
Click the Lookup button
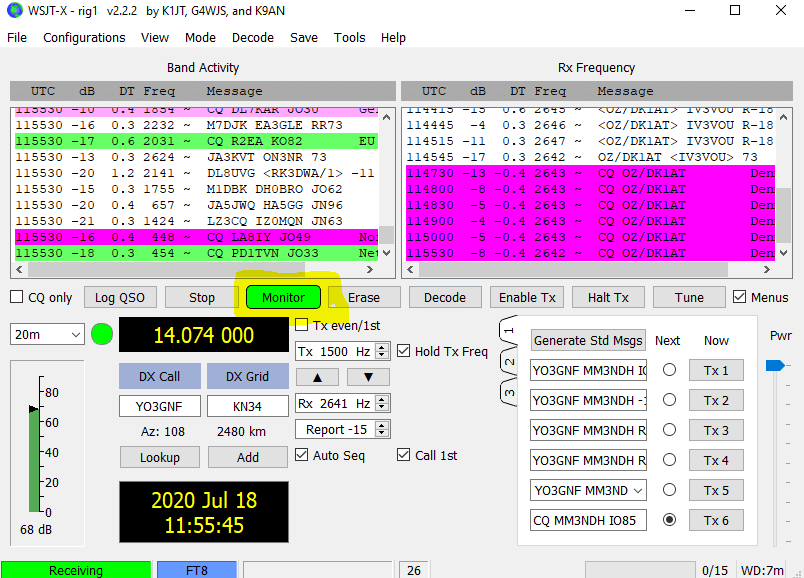tap(160, 457)
